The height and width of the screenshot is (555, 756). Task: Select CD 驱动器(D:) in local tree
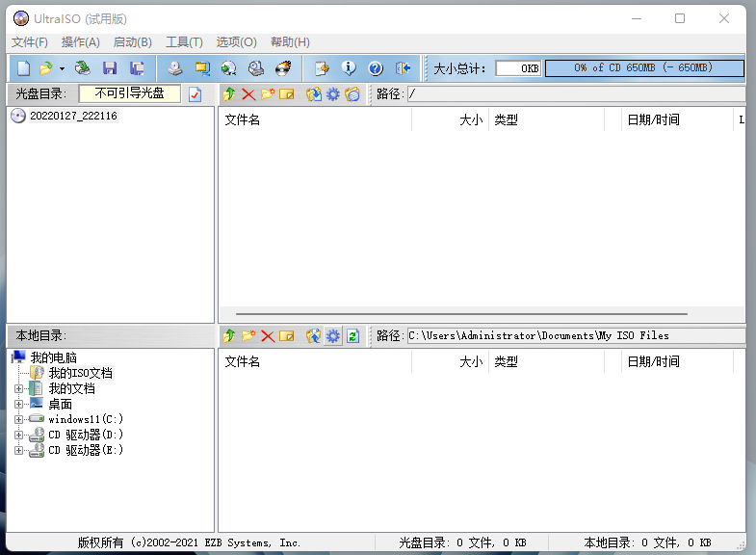pos(86,435)
